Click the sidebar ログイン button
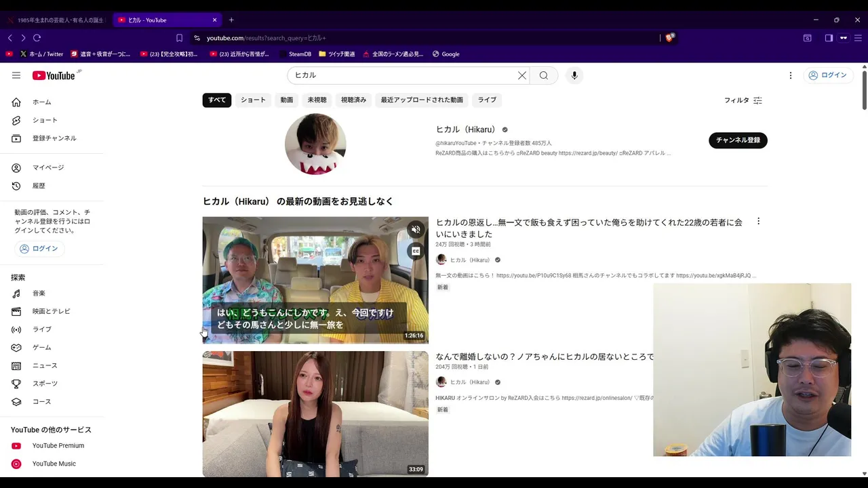Image resolution: width=868 pixels, height=488 pixels. coord(39,249)
